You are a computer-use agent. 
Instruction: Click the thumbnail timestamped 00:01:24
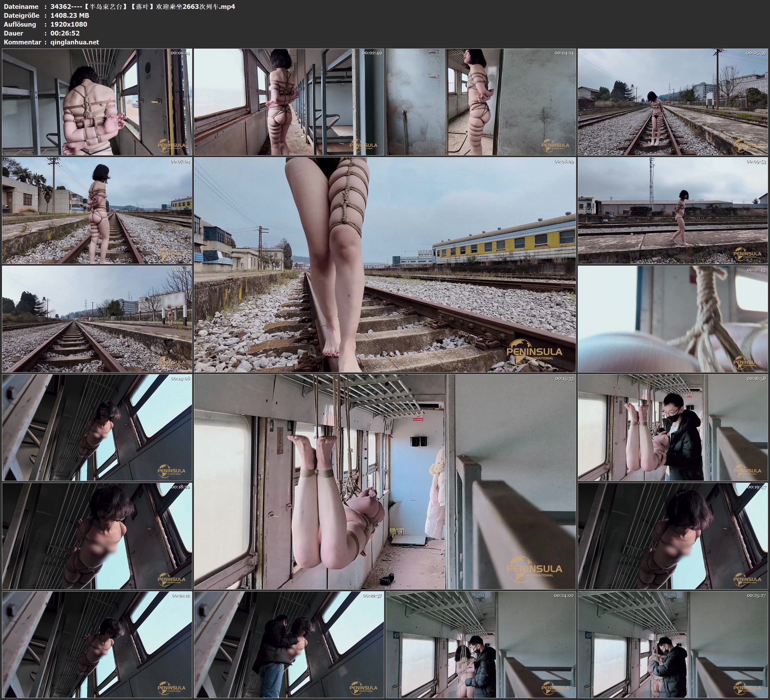click(x=97, y=102)
